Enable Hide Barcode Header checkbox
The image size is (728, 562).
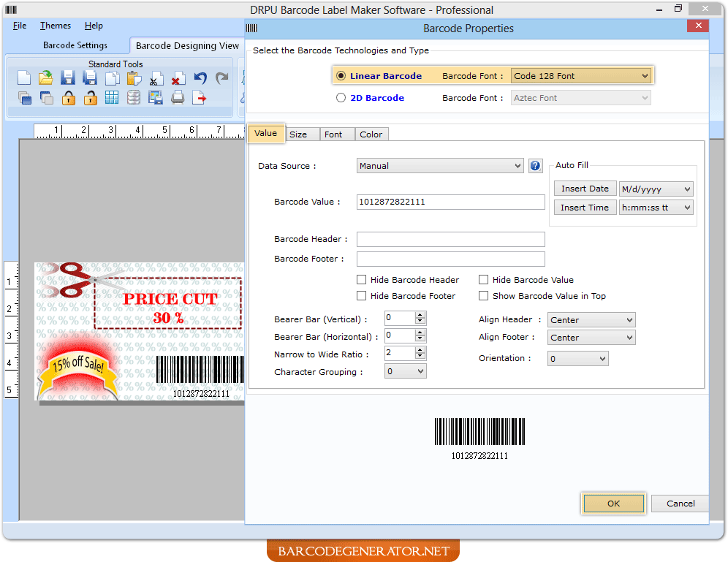click(362, 280)
